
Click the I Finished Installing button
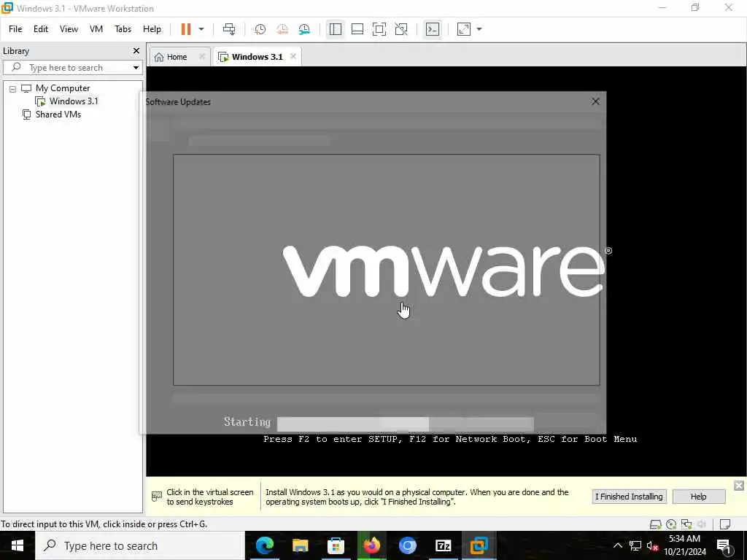(629, 497)
